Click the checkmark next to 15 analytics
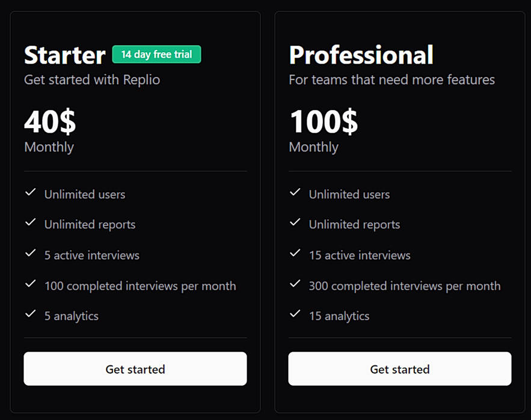Image resolution: width=531 pixels, height=420 pixels. (295, 313)
